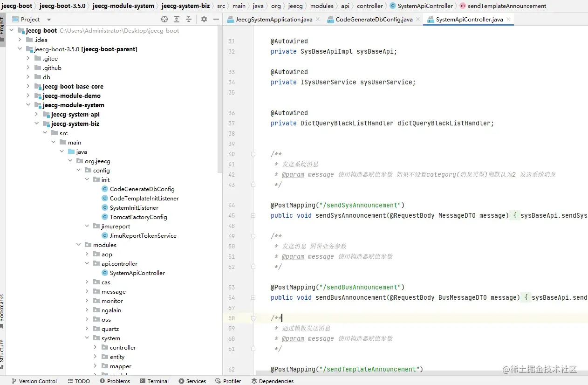Unfold sendSysAnnouncement method at line 45

(253, 215)
